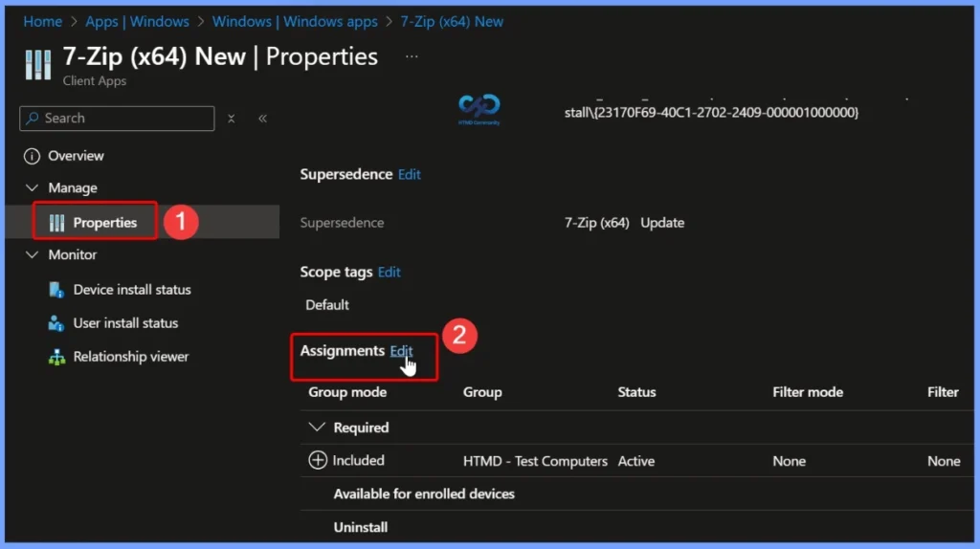Click the Monitor section label
980x549 pixels.
pos(73,254)
